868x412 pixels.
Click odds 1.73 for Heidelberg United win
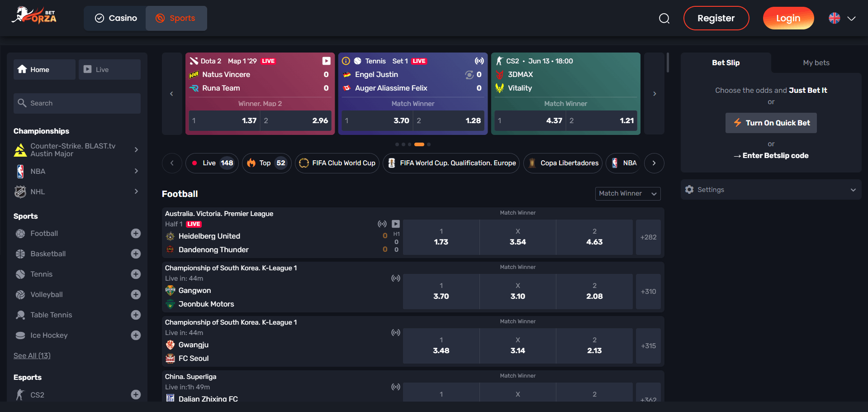441,237
